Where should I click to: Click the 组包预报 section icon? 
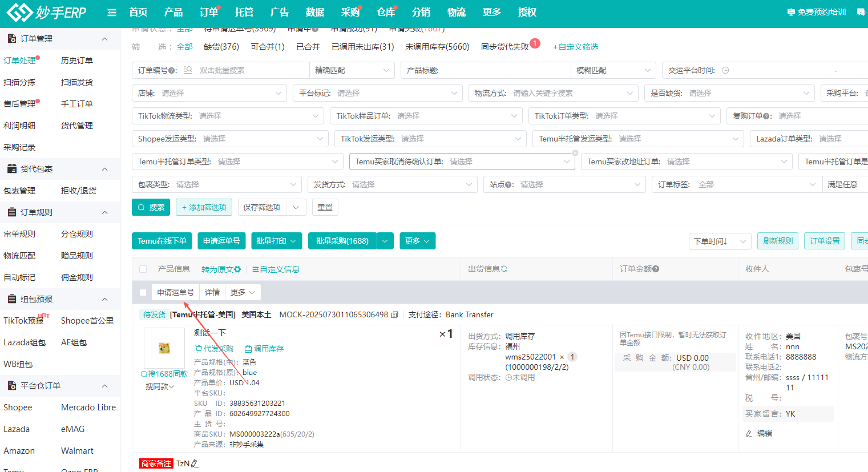coord(11,299)
